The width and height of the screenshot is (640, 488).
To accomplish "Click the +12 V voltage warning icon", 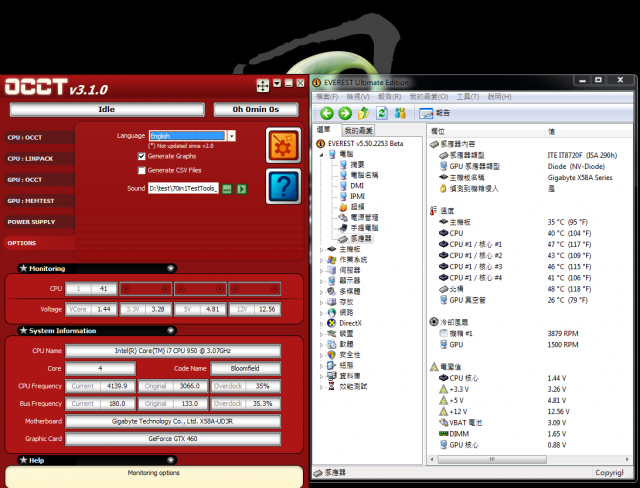I will (x=443, y=411).
